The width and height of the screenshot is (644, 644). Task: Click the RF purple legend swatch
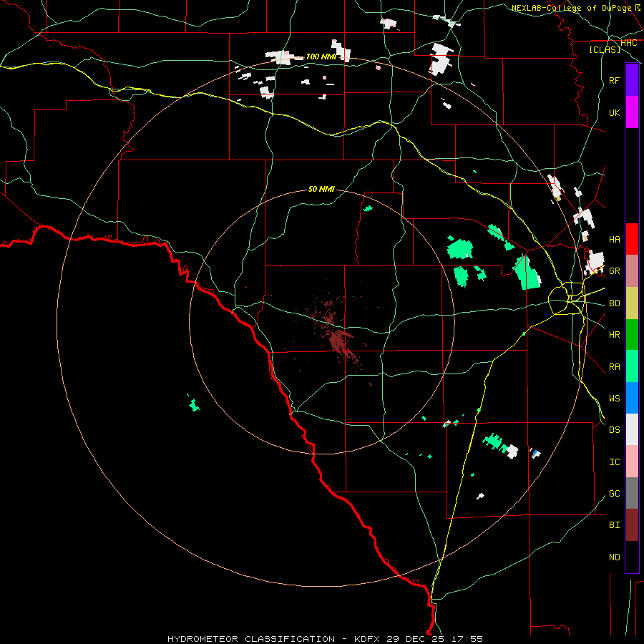pyautogui.click(x=632, y=80)
